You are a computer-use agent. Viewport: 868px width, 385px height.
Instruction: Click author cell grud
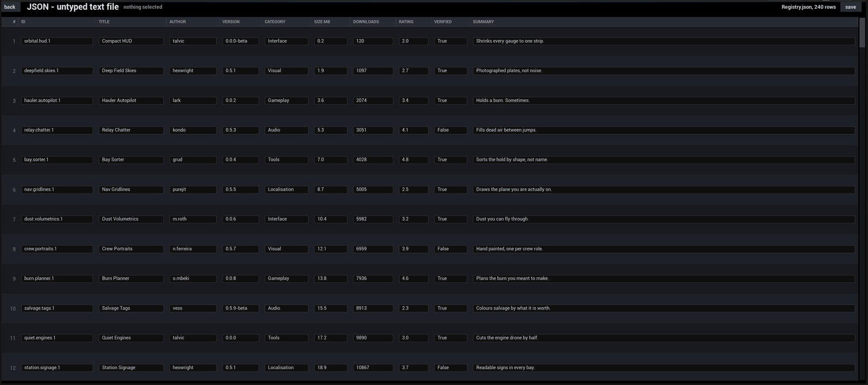[193, 160]
